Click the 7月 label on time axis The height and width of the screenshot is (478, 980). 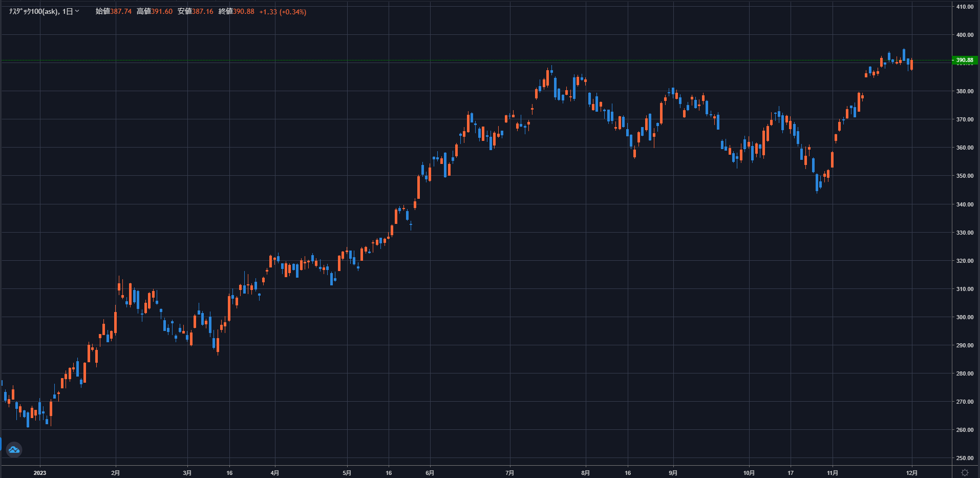click(x=510, y=473)
